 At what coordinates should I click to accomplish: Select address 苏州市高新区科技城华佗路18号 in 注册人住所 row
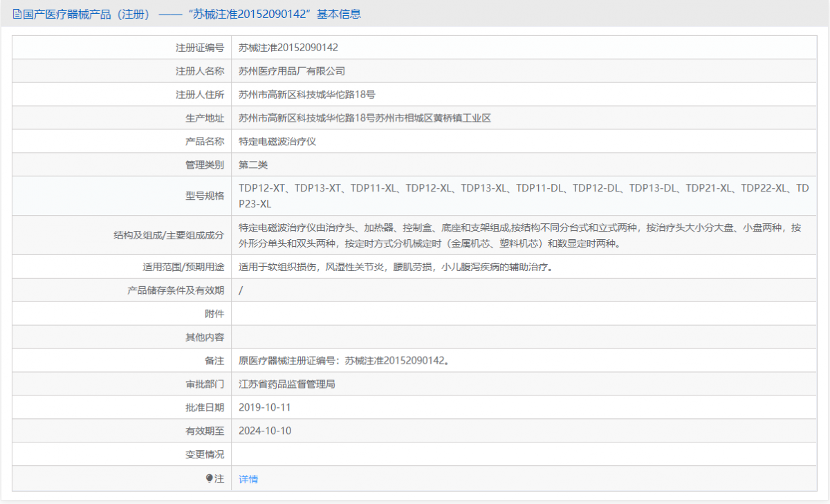click(307, 95)
